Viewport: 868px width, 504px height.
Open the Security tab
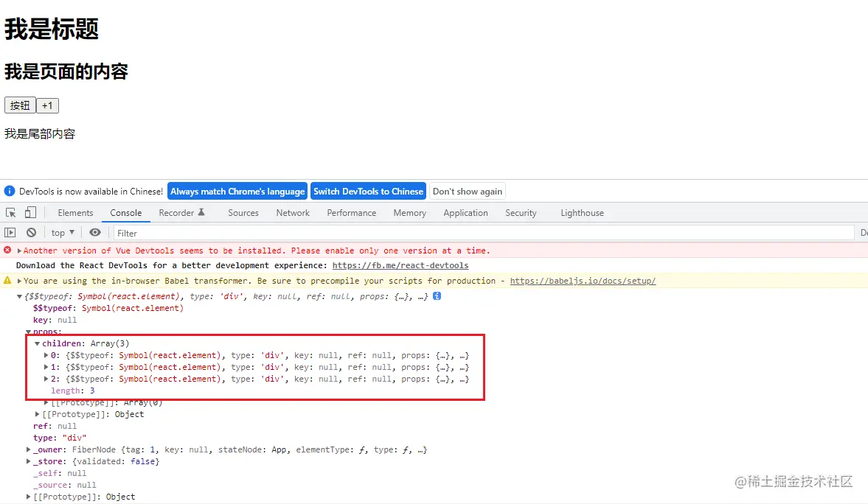pos(521,213)
